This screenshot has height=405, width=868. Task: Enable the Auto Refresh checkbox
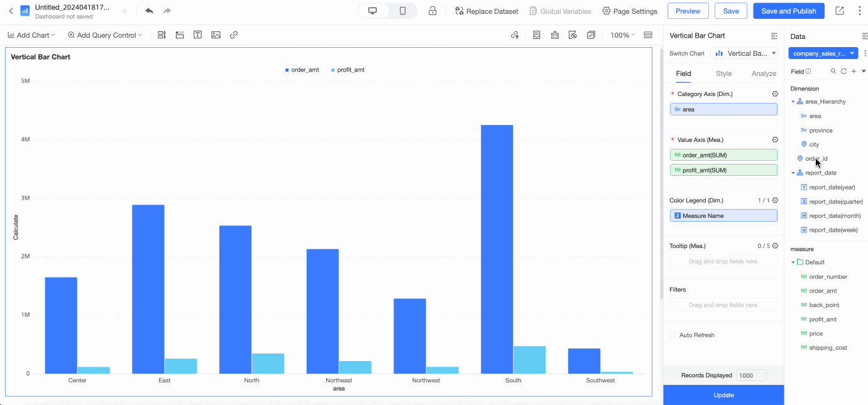(x=673, y=335)
